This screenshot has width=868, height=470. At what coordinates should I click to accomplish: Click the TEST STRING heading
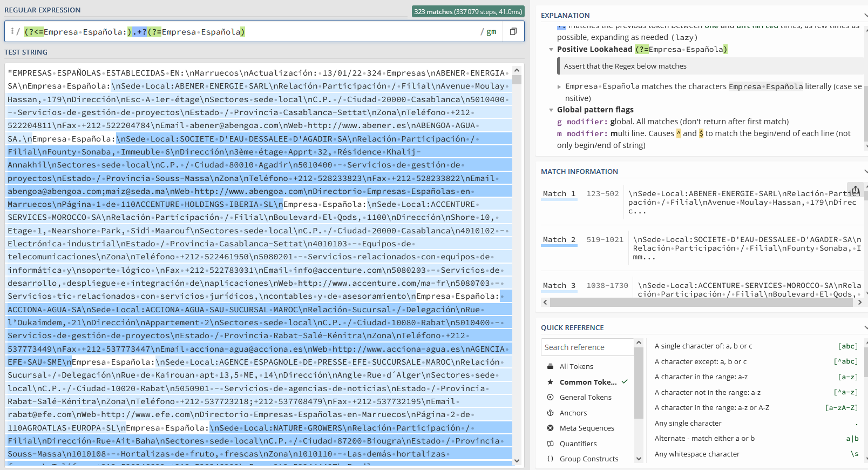coord(26,52)
